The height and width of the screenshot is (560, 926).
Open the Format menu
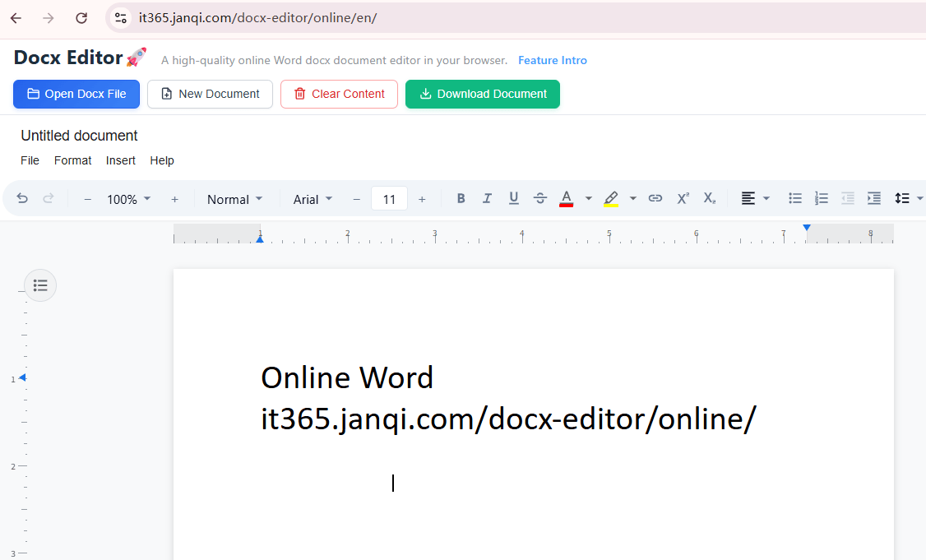(72, 160)
